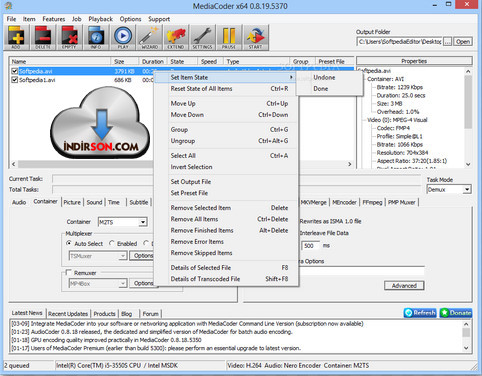482x376 pixels.
Task: Click the output folder browse button
Action: click(x=448, y=42)
